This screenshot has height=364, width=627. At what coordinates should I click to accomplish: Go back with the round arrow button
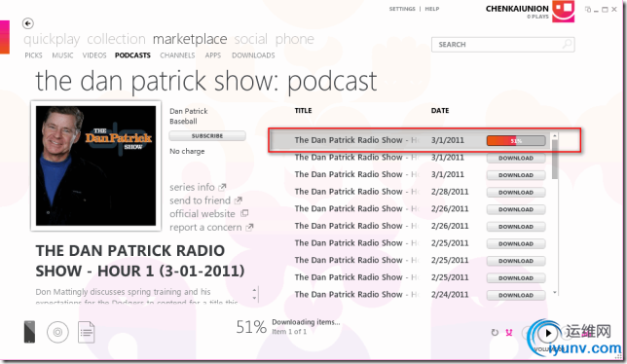[27, 23]
